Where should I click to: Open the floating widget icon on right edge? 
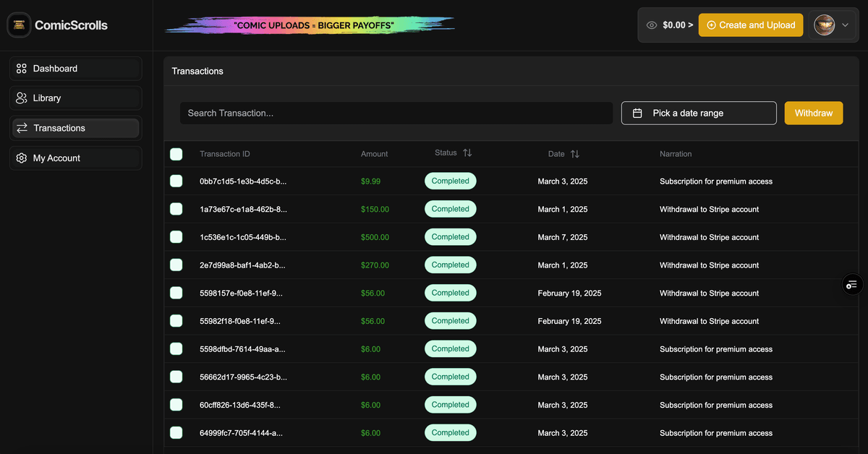tap(852, 284)
